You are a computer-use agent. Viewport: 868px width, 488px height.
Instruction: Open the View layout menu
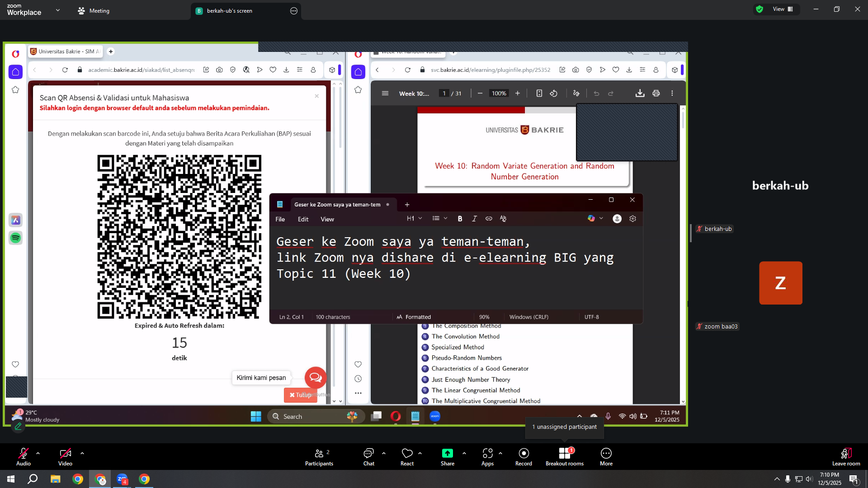(783, 9)
